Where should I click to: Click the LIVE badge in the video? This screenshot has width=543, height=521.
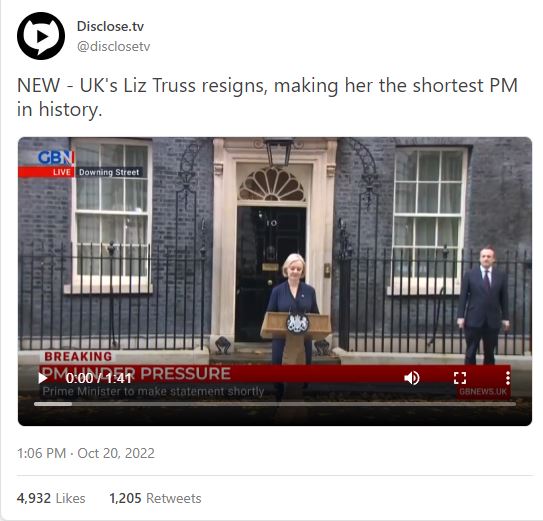pos(62,172)
